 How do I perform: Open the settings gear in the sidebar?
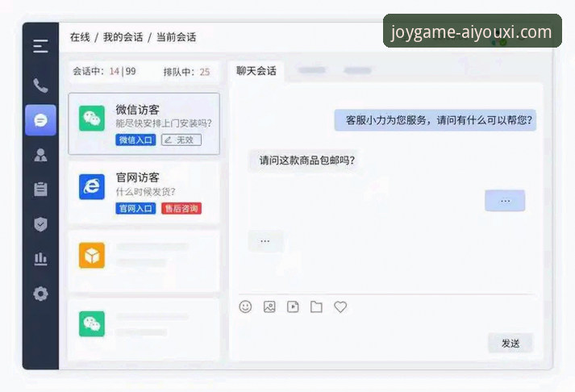[x=40, y=294]
